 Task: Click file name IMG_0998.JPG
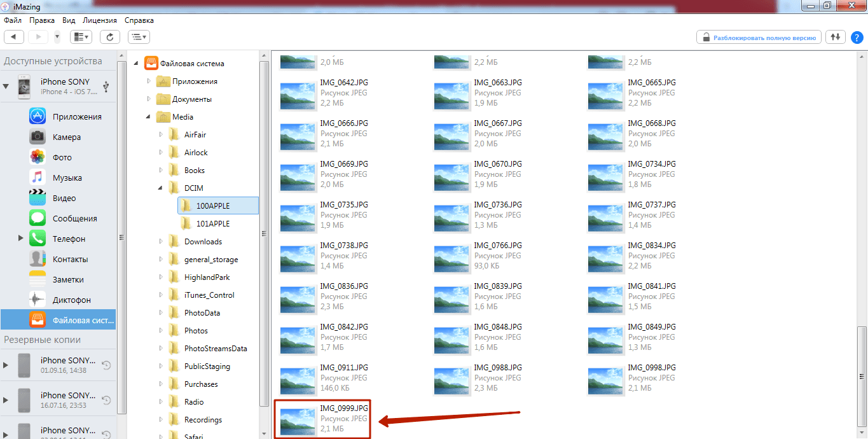652,368
